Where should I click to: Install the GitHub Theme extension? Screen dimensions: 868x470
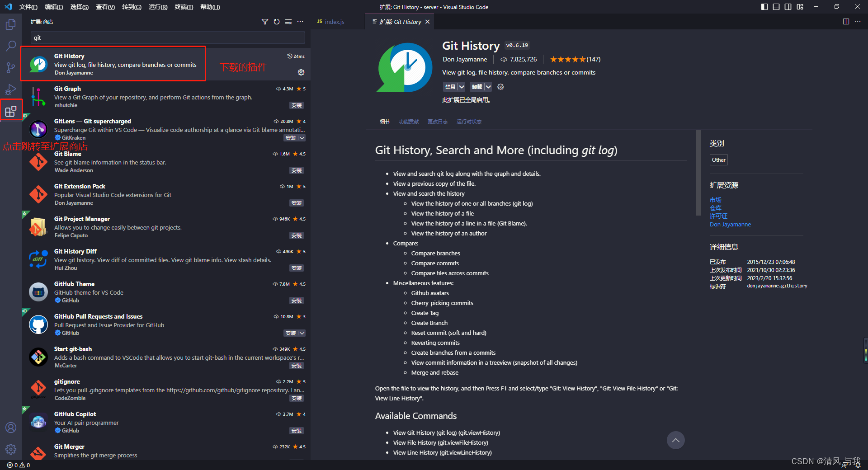(x=297, y=301)
